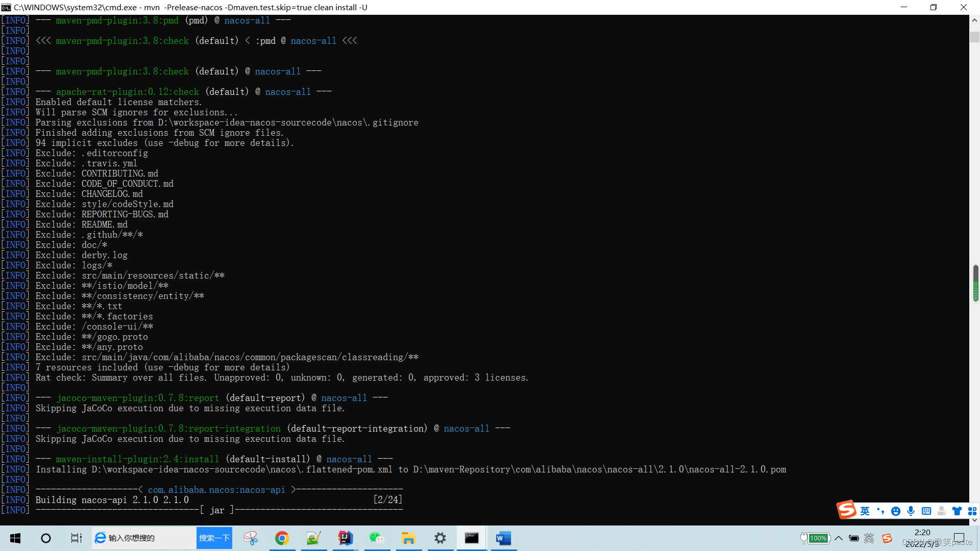Open Settings gear on the taskbar
The width and height of the screenshot is (980, 551).
pos(440,538)
